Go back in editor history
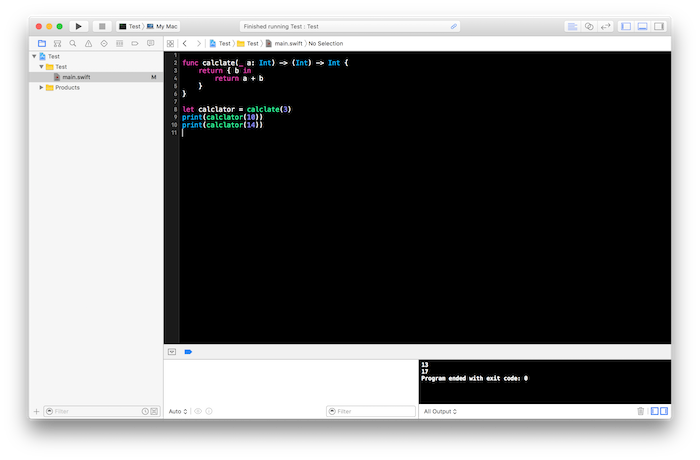This screenshot has height=460, width=700. (185, 43)
